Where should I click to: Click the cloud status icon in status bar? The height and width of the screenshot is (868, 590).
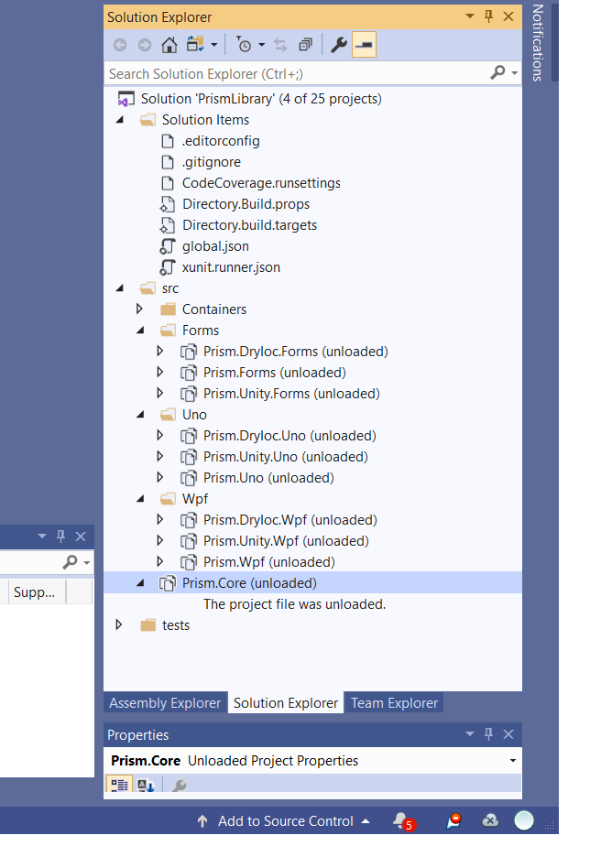[490, 819]
